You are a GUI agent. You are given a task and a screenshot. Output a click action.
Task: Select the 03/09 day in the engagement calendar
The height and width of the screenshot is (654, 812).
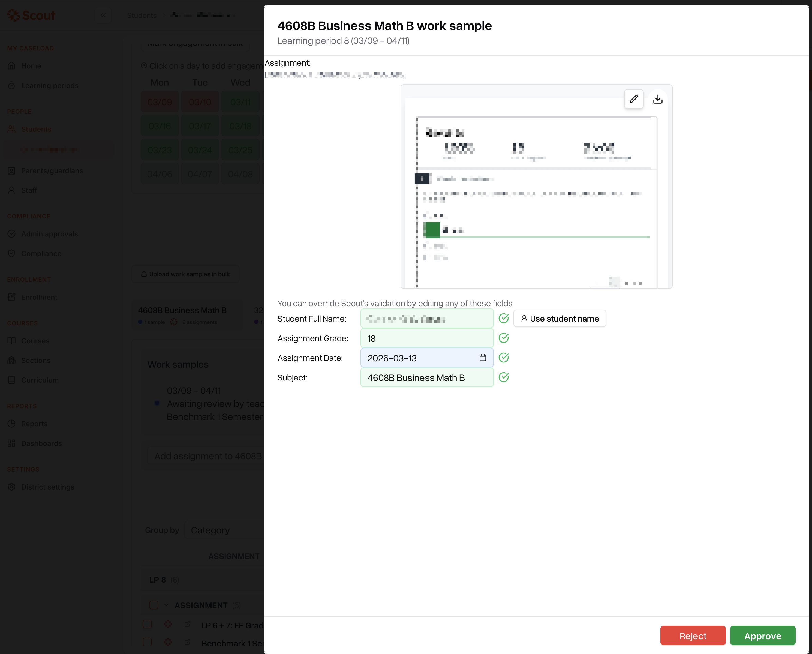160,102
